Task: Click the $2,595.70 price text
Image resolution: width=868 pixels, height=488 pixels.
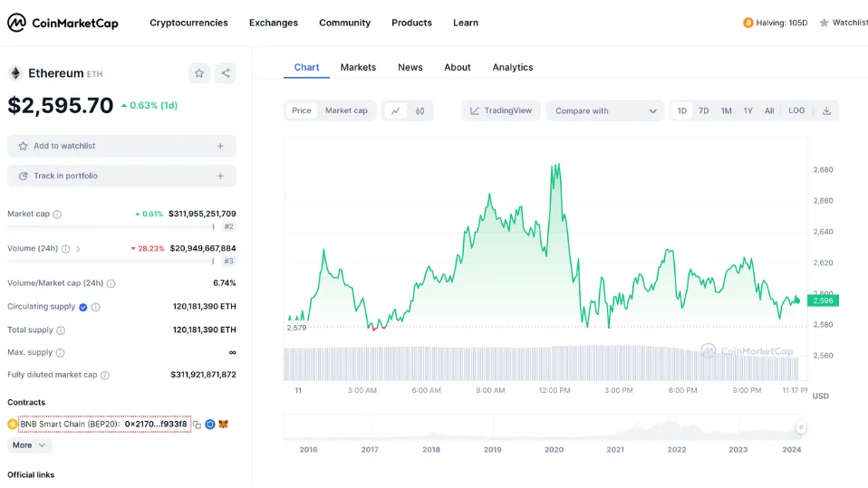Action: point(61,106)
